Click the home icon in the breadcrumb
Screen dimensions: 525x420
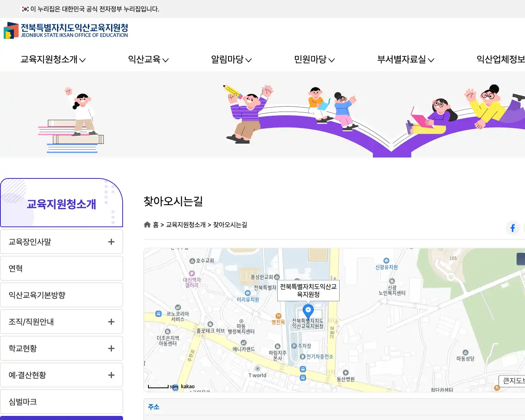(147, 224)
